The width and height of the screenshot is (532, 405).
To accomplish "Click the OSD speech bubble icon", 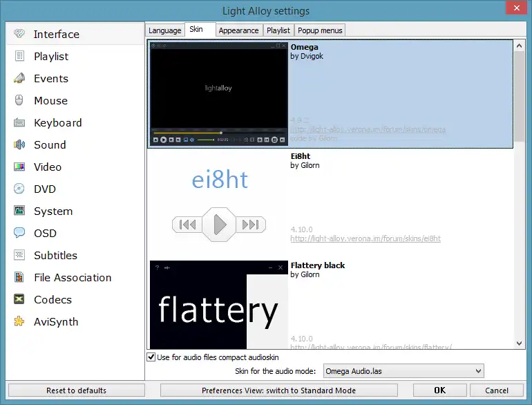I will [x=19, y=233].
